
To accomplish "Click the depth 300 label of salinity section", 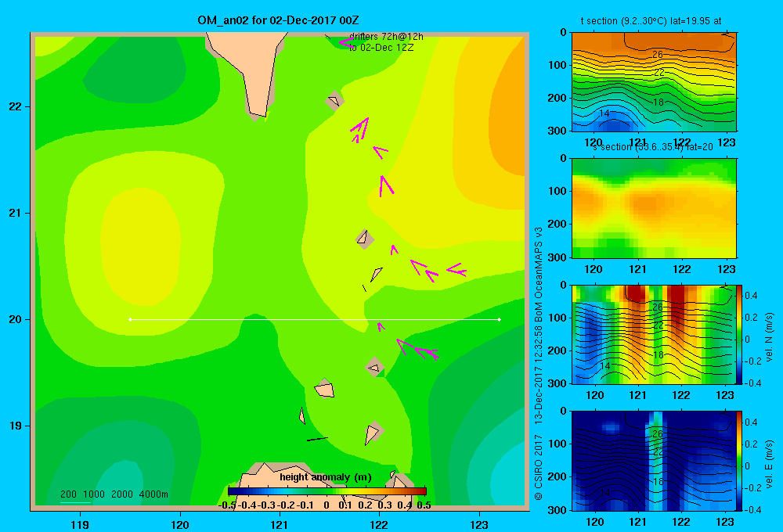I will 557,257.
